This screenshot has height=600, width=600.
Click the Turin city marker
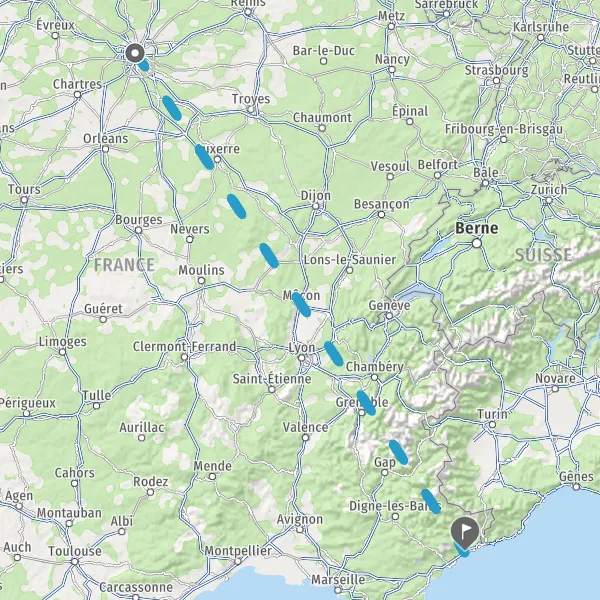tap(492, 424)
